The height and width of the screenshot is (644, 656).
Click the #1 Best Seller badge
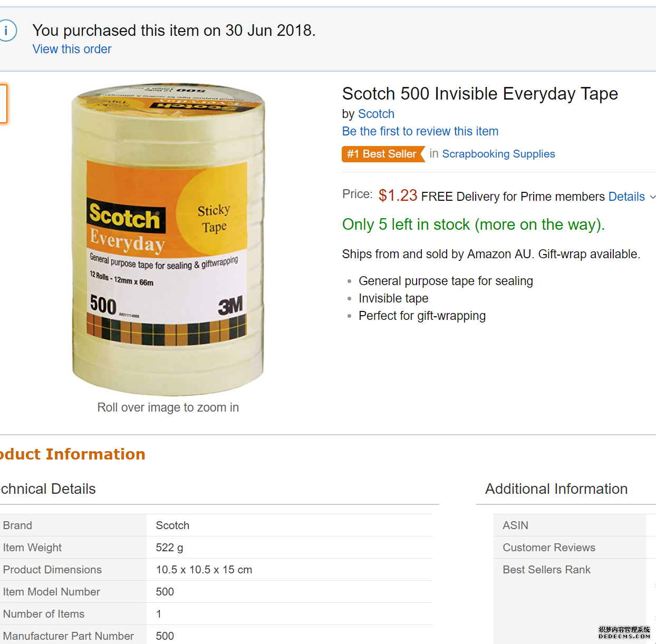(383, 154)
